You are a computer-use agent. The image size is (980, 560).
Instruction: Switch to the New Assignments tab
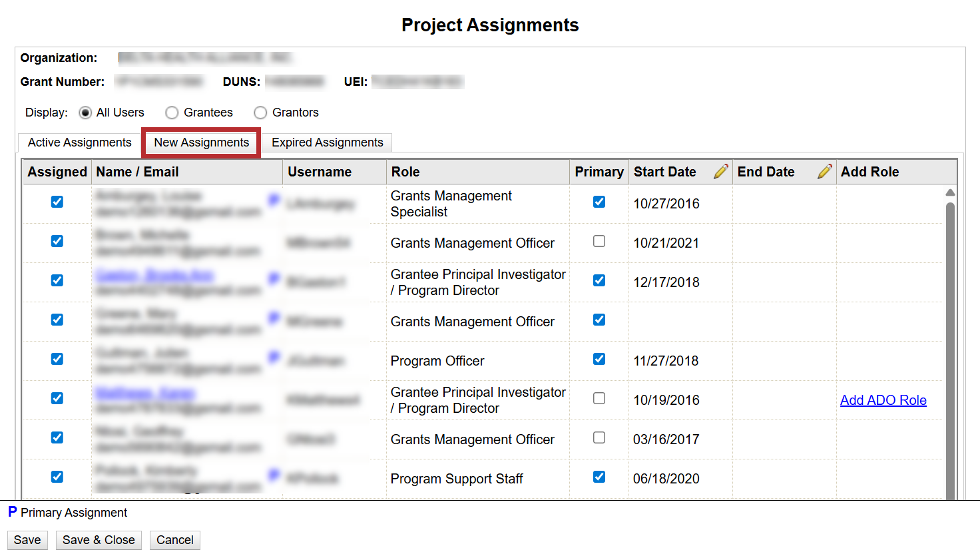click(x=201, y=142)
